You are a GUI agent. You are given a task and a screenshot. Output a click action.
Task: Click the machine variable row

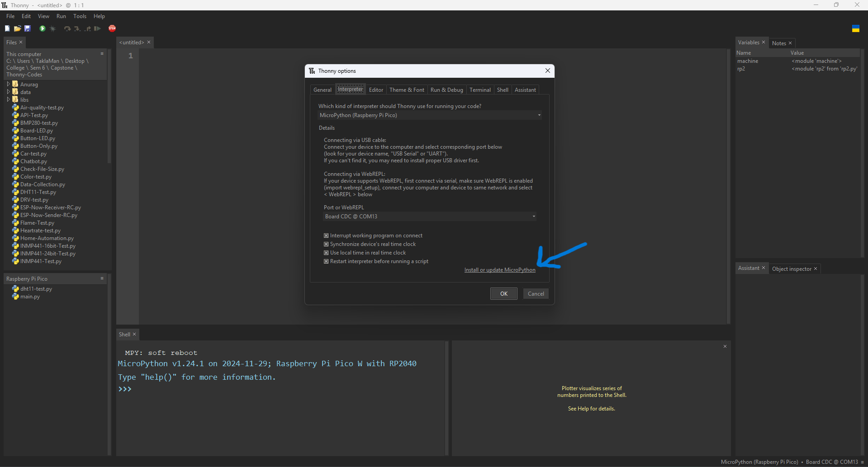pyautogui.click(x=797, y=61)
